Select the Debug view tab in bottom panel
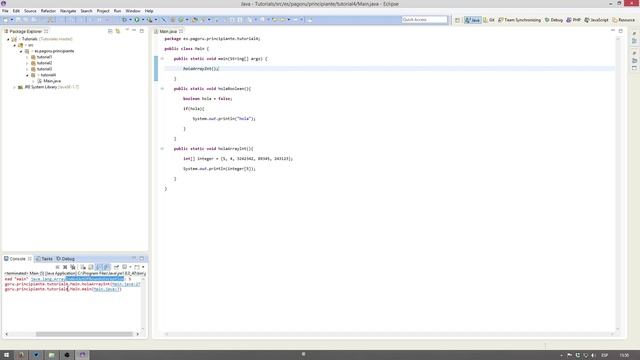This screenshot has width=640, height=360. click(x=65, y=259)
